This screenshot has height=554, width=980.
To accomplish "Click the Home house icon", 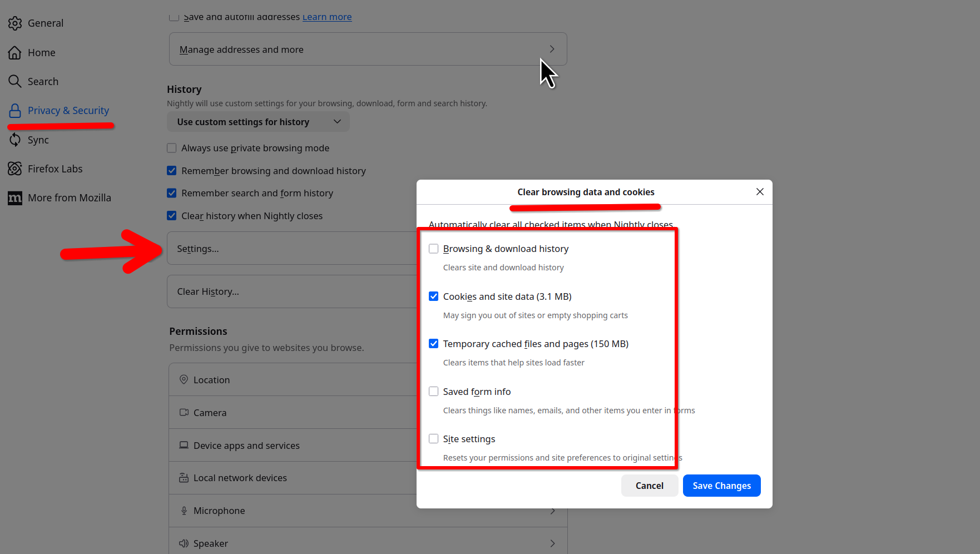I will 15,53.
